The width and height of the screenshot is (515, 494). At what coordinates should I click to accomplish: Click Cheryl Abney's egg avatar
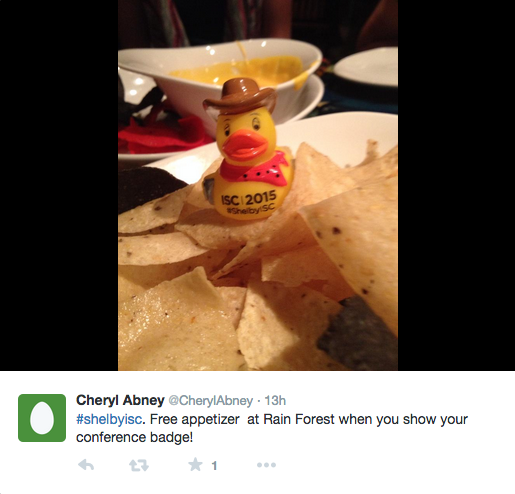42,418
